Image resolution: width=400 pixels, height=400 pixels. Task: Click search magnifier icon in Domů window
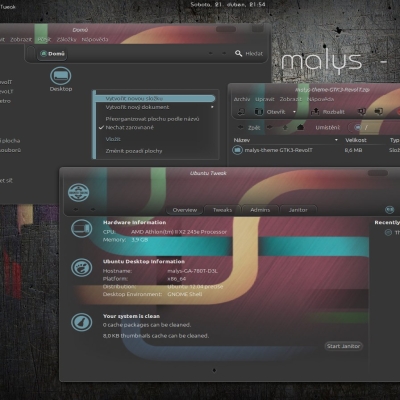[238, 53]
